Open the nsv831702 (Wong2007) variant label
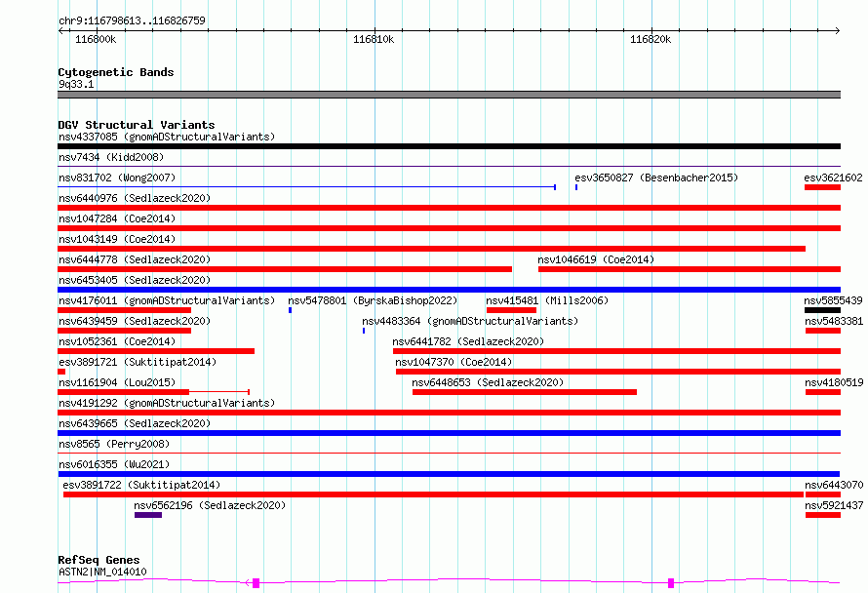 click(x=117, y=178)
